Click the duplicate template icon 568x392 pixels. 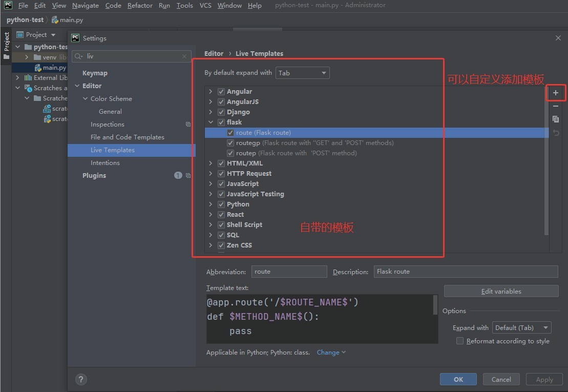click(555, 119)
